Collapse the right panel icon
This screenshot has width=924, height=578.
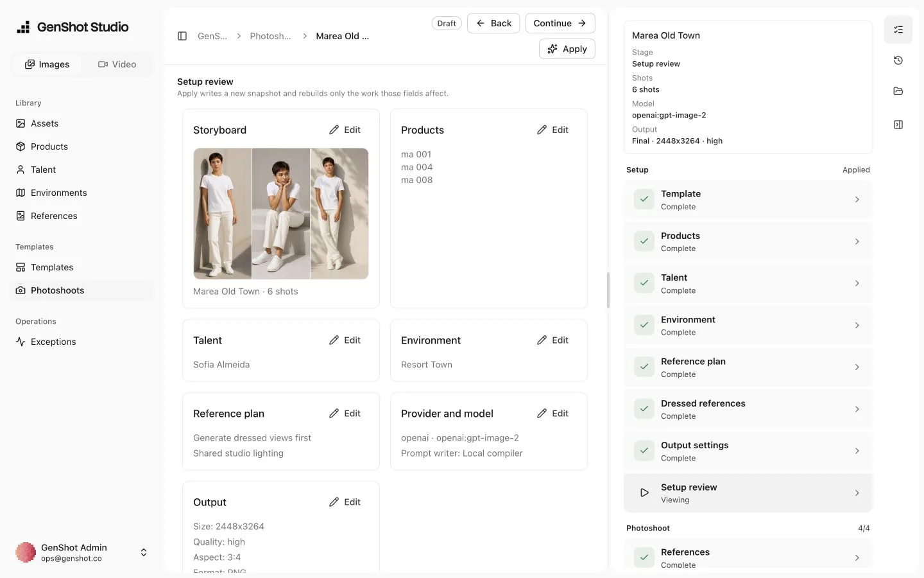(x=898, y=125)
